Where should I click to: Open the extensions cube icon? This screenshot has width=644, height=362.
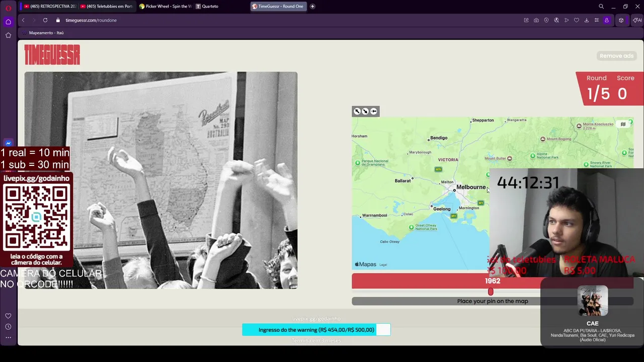click(621, 20)
